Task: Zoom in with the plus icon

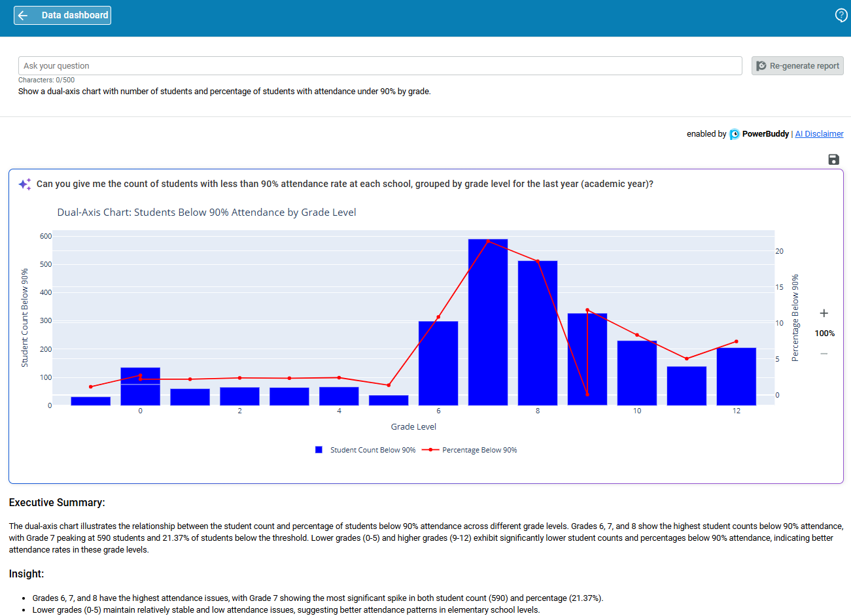Action: click(x=824, y=313)
